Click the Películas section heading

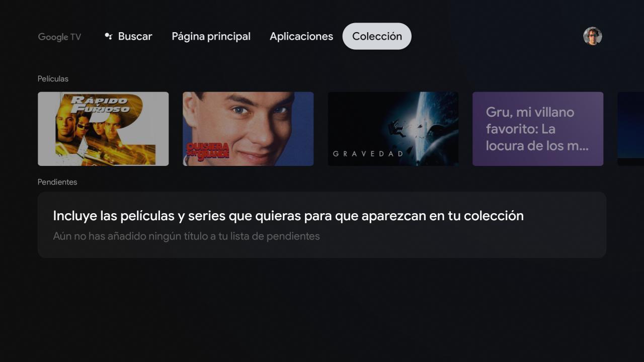53,79
